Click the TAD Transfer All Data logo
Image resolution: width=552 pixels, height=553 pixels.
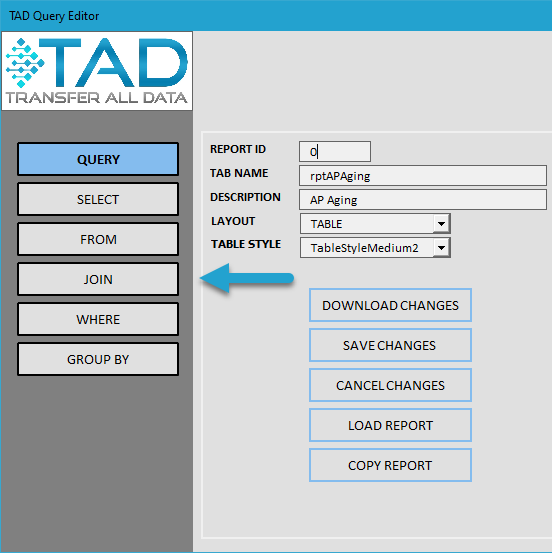click(x=97, y=71)
